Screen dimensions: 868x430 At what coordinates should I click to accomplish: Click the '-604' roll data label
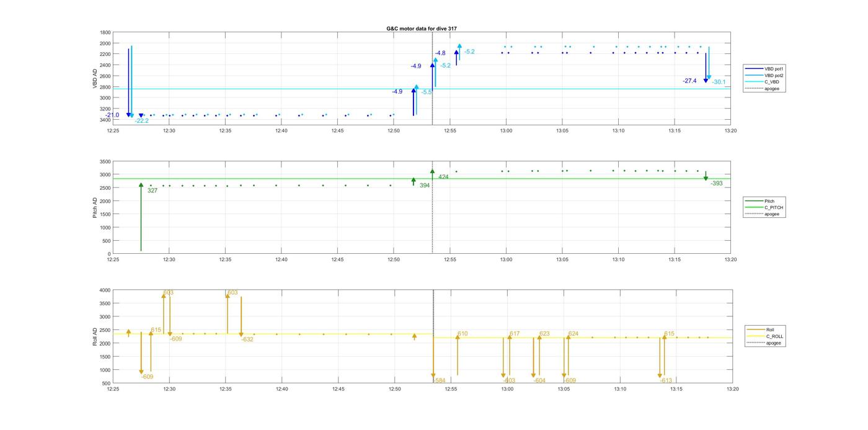(539, 380)
